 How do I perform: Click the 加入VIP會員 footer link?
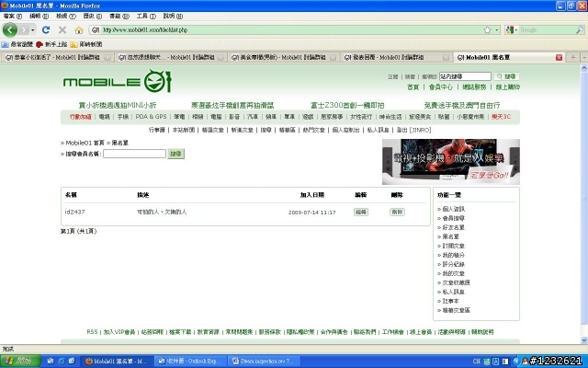pos(119,332)
